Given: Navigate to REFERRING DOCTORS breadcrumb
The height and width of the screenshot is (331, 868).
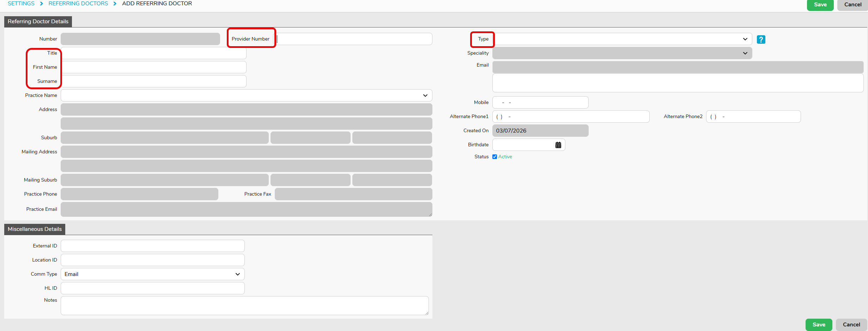Looking at the screenshot, I should (x=78, y=4).
